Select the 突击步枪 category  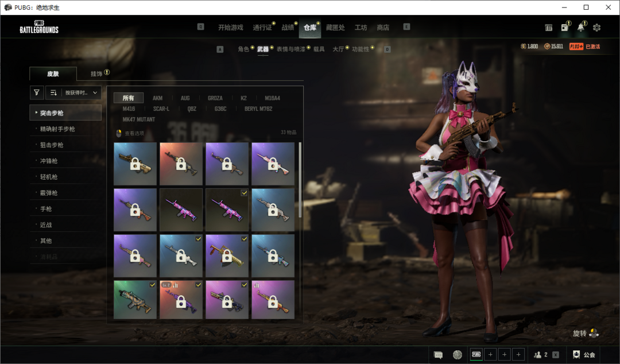pos(65,113)
